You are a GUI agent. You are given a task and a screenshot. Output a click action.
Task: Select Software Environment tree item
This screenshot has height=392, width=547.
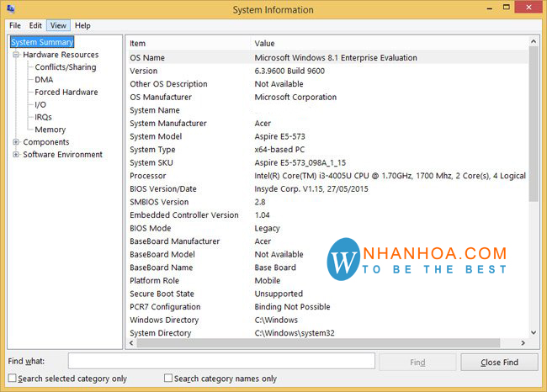(63, 155)
